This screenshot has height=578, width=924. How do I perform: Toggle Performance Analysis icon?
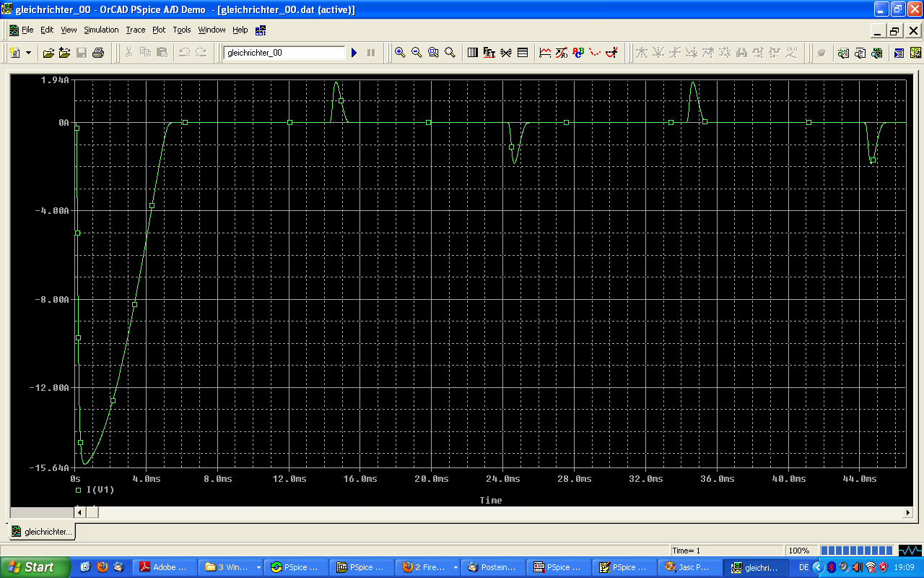[x=506, y=53]
